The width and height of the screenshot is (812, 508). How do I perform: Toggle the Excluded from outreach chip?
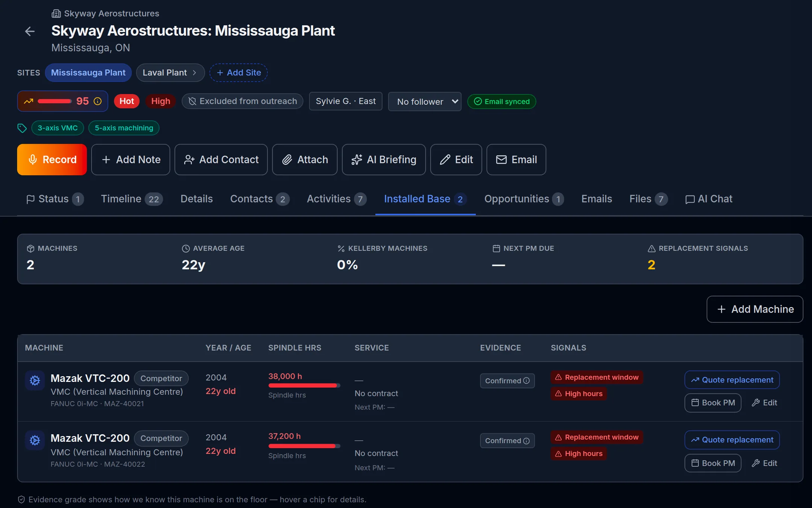[242, 101]
